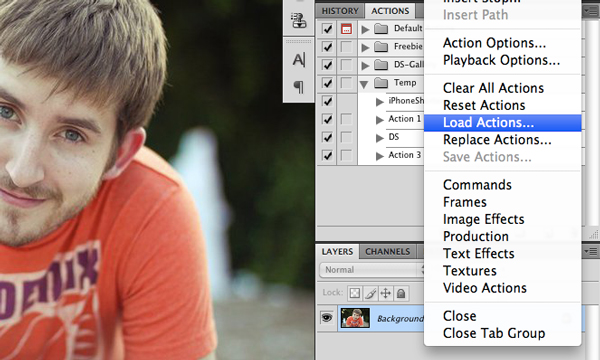Expand the DS-Gal action set

pyautogui.click(x=365, y=65)
